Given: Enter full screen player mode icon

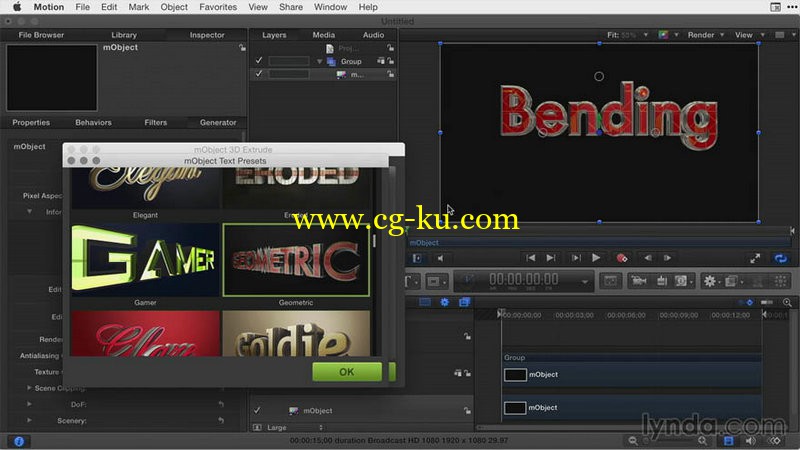Looking at the screenshot, I should click(x=755, y=259).
